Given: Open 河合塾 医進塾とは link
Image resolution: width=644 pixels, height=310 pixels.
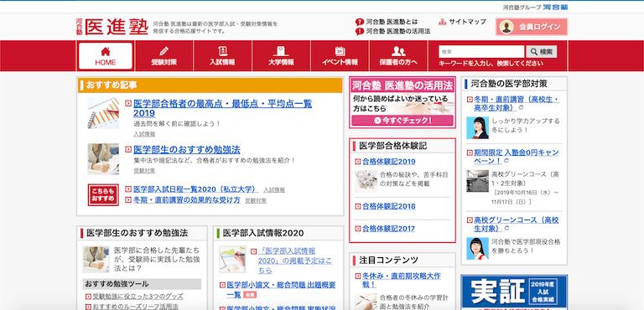Looking at the screenshot, I should [x=392, y=22].
